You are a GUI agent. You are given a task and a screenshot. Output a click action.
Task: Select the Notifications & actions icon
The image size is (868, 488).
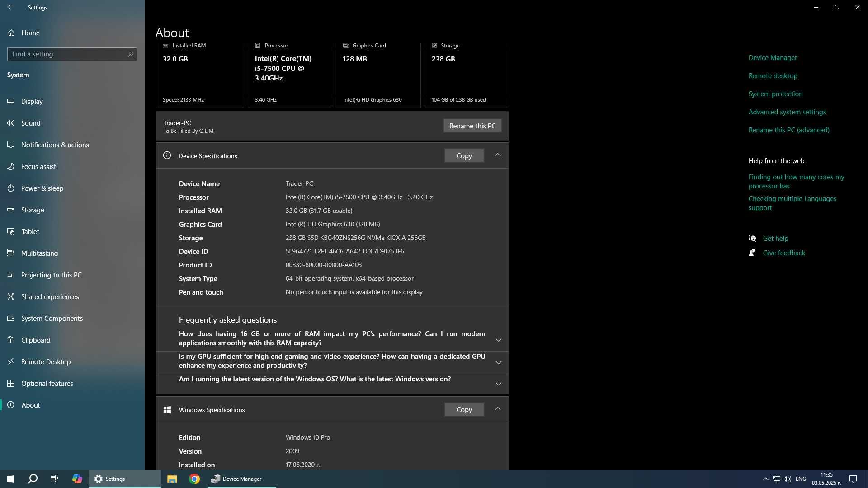click(x=11, y=145)
